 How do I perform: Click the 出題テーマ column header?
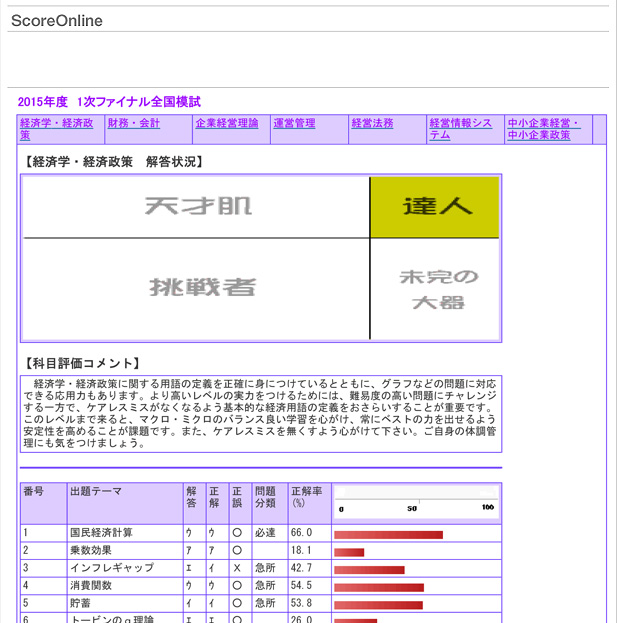tap(125, 503)
